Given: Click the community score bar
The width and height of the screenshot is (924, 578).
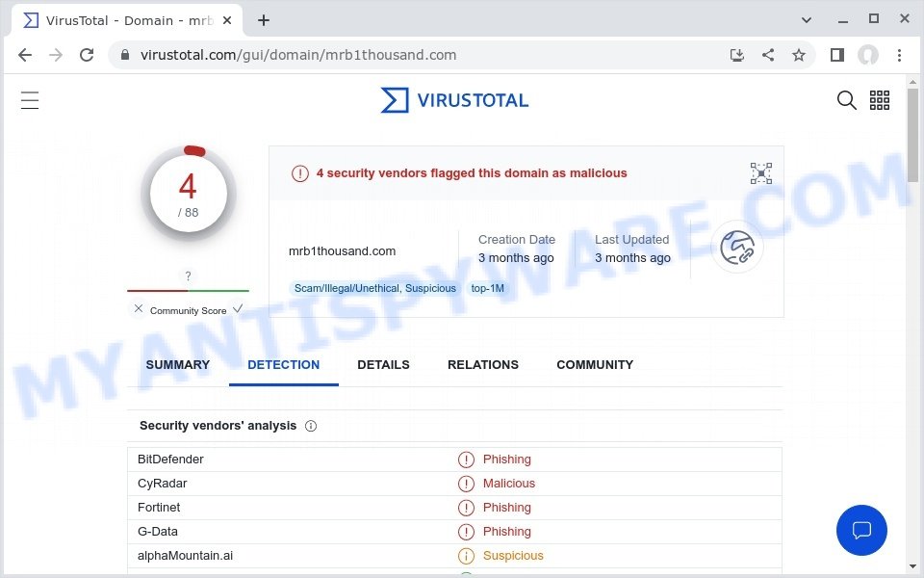Looking at the screenshot, I should (x=188, y=291).
